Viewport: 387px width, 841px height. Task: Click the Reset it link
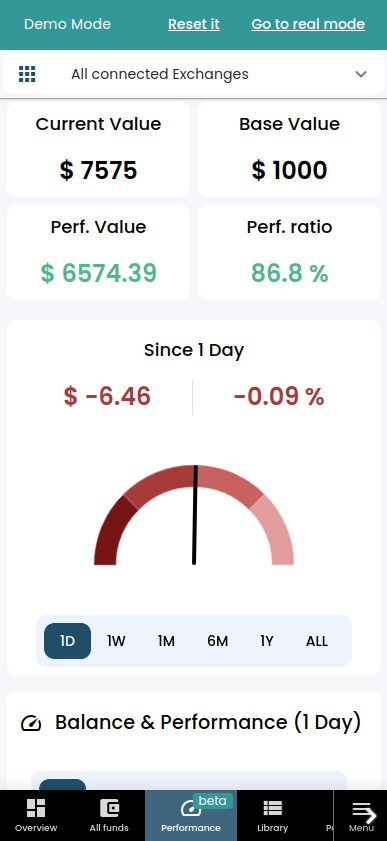(x=194, y=24)
